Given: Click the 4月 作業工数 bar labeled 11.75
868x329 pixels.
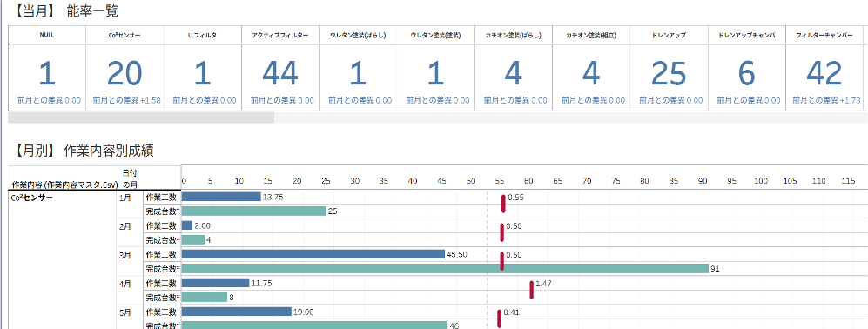Looking at the screenshot, I should (x=215, y=283).
